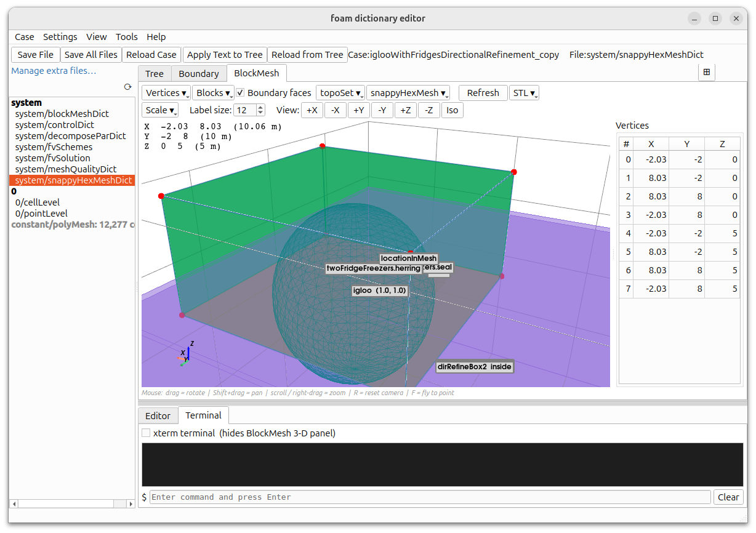Click the dirRefineBox2 inside label
Screen dimensions: 756x533
tap(474, 367)
